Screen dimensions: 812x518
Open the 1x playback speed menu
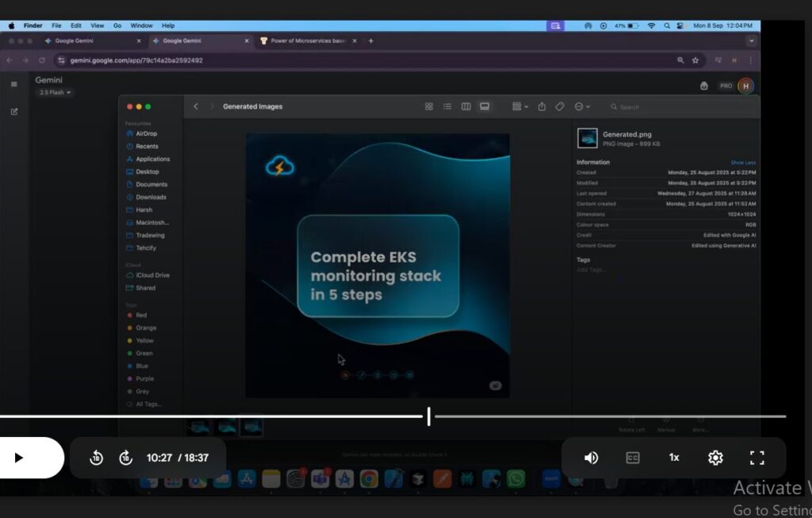pos(674,458)
